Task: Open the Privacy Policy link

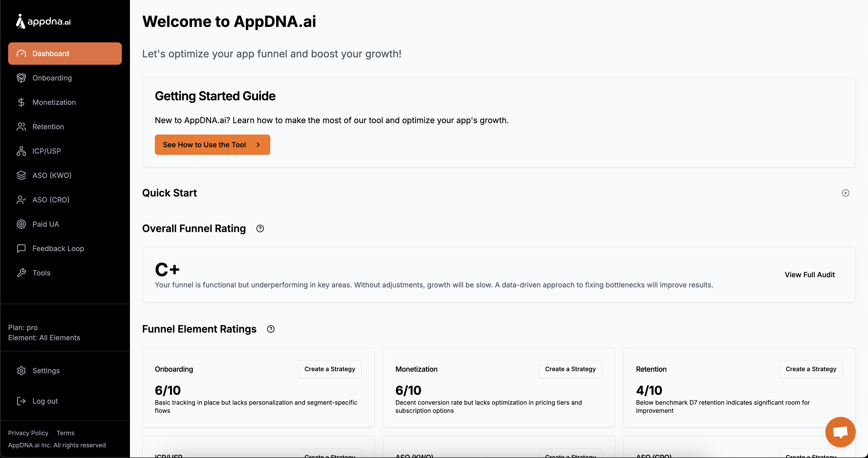Action: coord(28,433)
